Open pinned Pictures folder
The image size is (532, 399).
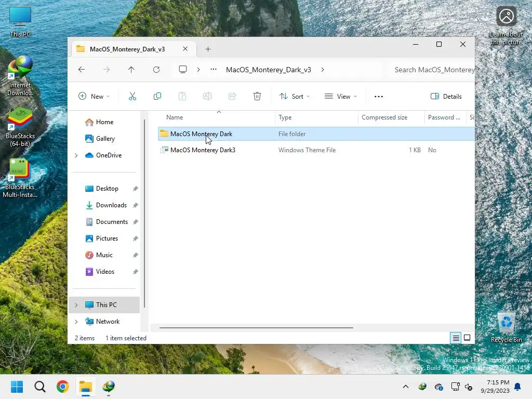107,238
